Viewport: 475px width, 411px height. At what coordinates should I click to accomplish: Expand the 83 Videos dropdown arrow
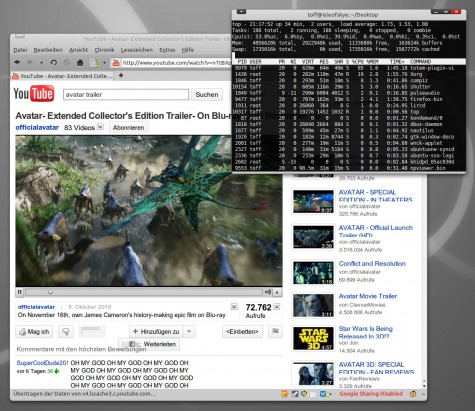(x=100, y=127)
